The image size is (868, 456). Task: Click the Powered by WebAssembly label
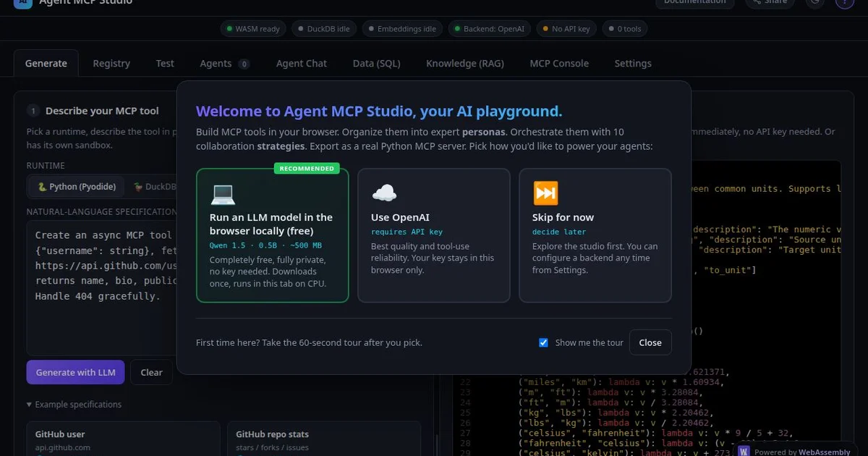pos(801,452)
